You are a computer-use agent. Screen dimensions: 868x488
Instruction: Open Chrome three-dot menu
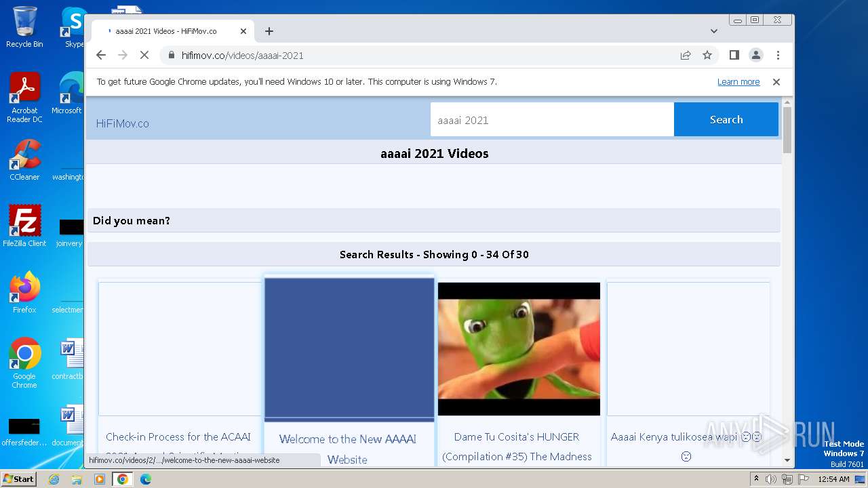778,55
